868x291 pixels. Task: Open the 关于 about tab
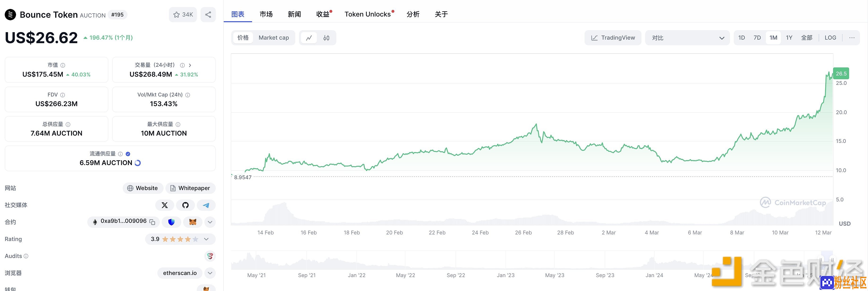point(441,14)
